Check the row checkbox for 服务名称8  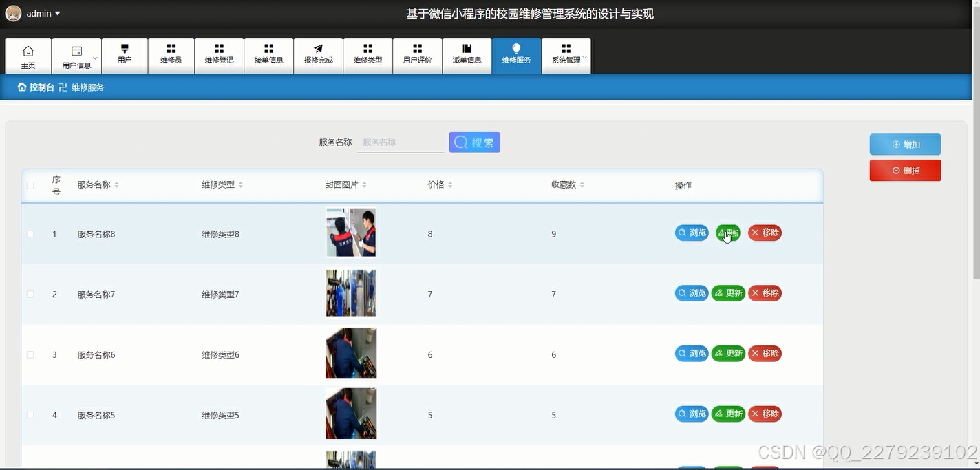click(x=30, y=233)
